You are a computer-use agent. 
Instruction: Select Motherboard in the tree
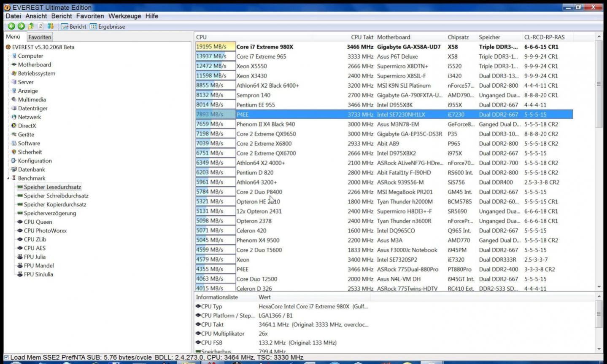(x=31, y=65)
